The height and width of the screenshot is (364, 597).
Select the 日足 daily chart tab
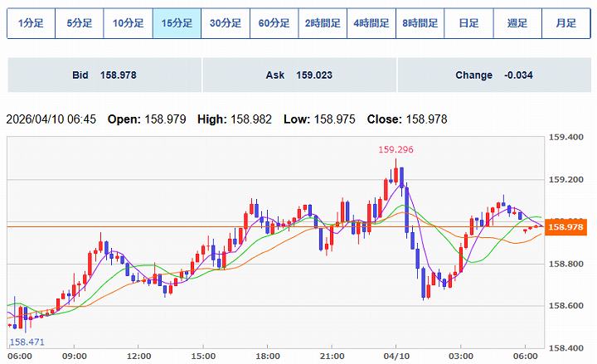click(x=468, y=23)
